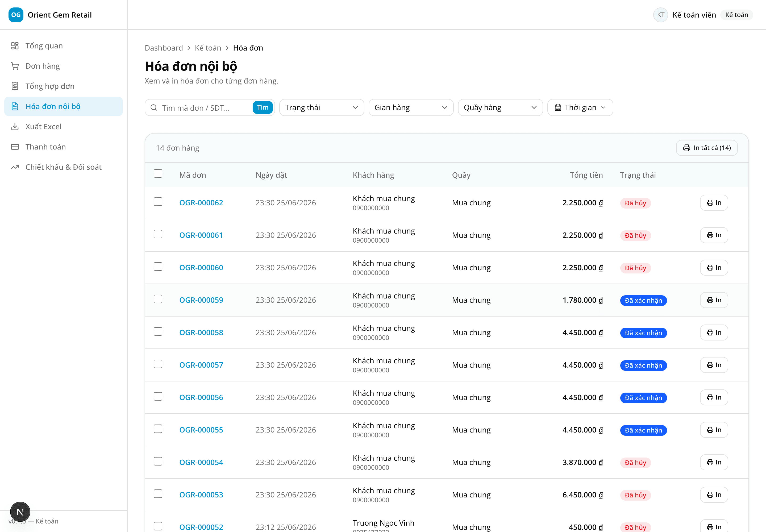The image size is (766, 532).
Task: Click the KT user avatar
Action: point(660,15)
